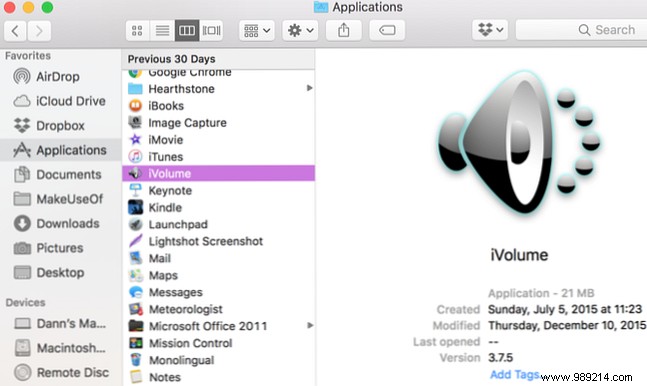
Task: Select the Keynote app icon
Action: click(x=135, y=190)
